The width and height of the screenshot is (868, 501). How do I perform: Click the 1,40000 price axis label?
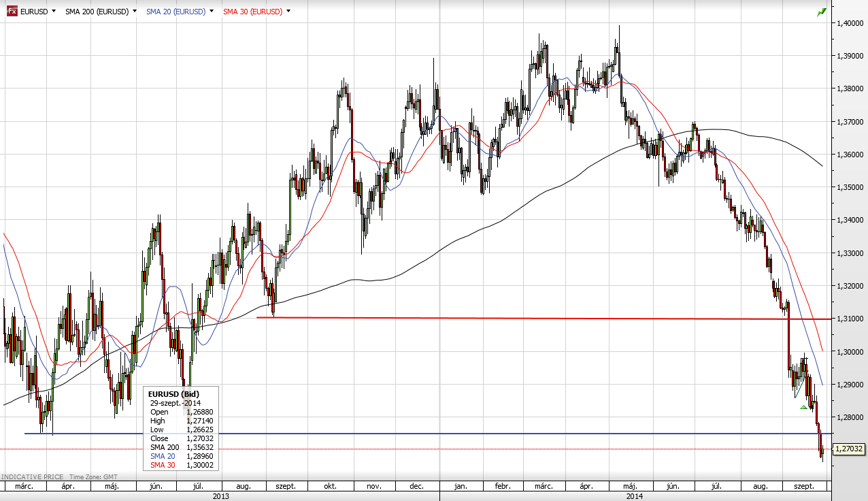click(850, 22)
